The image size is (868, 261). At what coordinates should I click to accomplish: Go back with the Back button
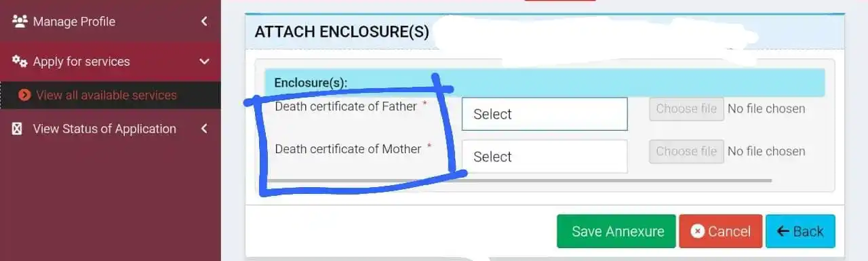pyautogui.click(x=800, y=231)
